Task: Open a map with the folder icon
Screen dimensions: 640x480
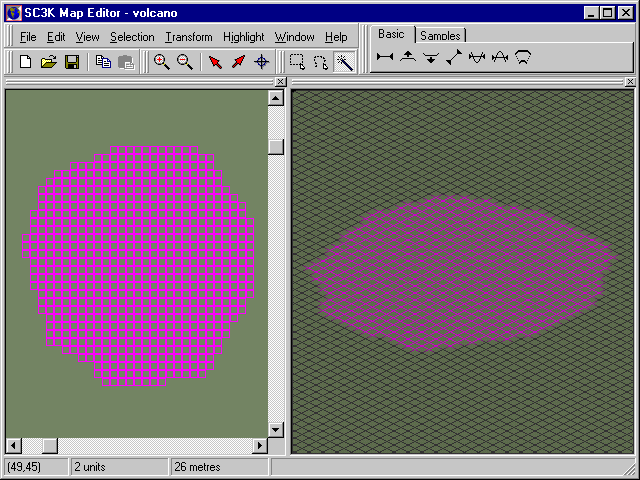Action: (x=48, y=62)
